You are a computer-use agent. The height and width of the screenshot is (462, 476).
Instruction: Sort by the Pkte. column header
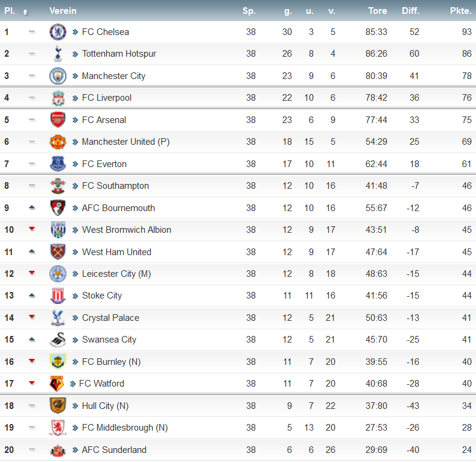coord(460,11)
